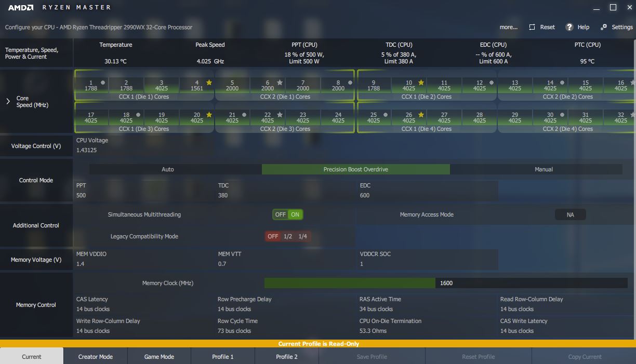
Task: Click the grey star on core 6
Action: [280, 83]
